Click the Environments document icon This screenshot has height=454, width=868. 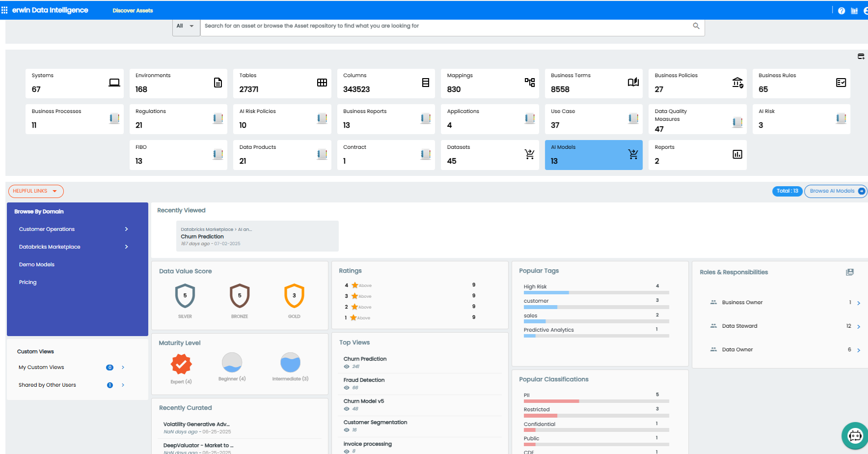point(218,83)
